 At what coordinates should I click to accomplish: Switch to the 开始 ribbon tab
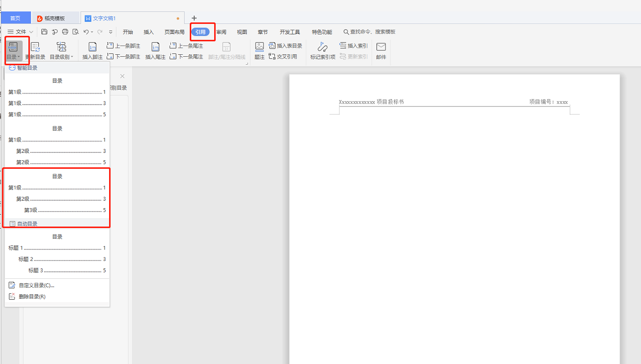click(128, 32)
